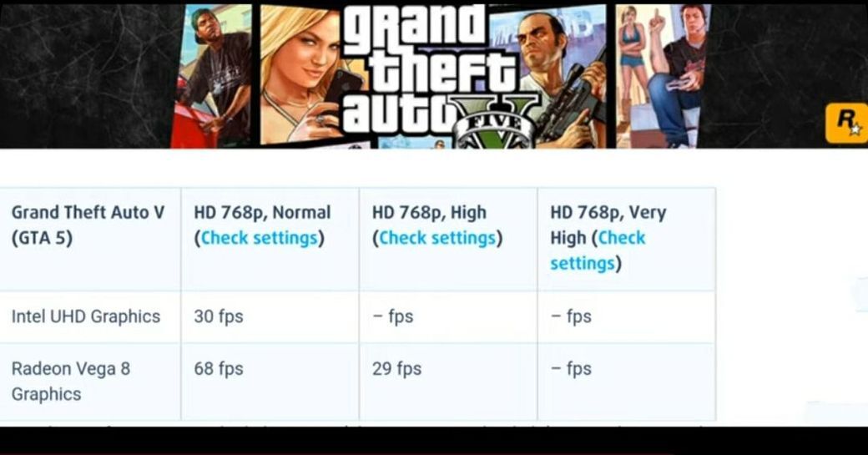
Task: Select the Intel UHD Graphics row label
Action: pos(86,316)
